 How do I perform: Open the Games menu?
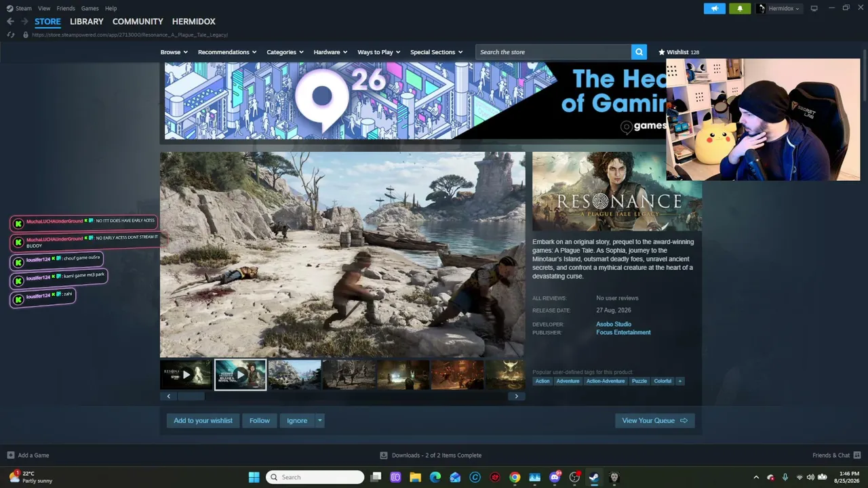click(90, 8)
